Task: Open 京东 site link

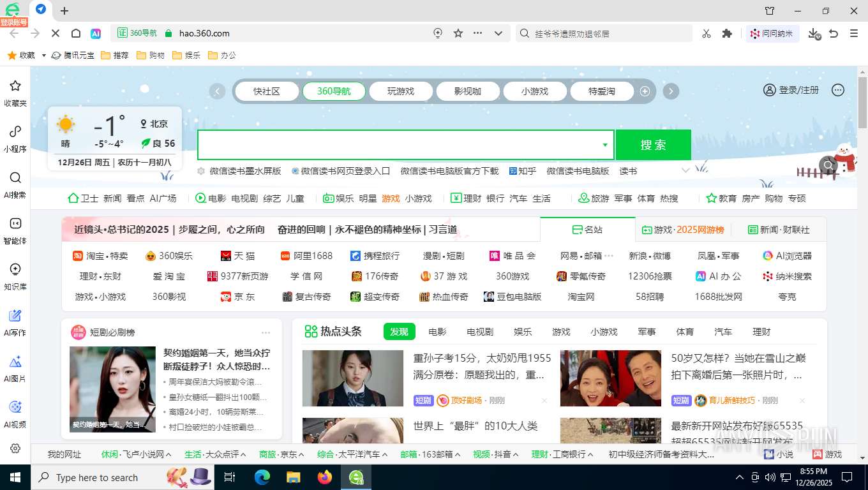Action: (x=237, y=297)
